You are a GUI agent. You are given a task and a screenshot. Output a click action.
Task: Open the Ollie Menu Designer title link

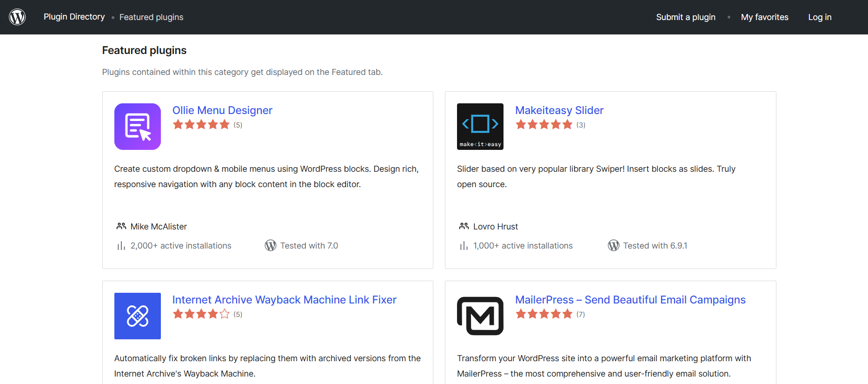[x=222, y=110]
